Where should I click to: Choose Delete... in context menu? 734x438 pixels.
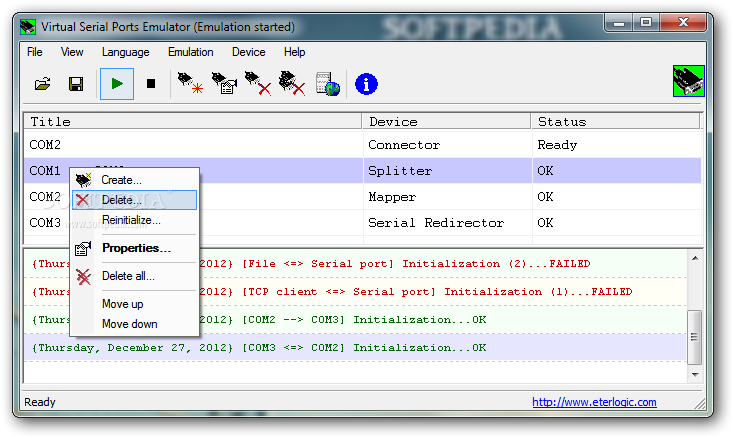pyautogui.click(x=134, y=200)
